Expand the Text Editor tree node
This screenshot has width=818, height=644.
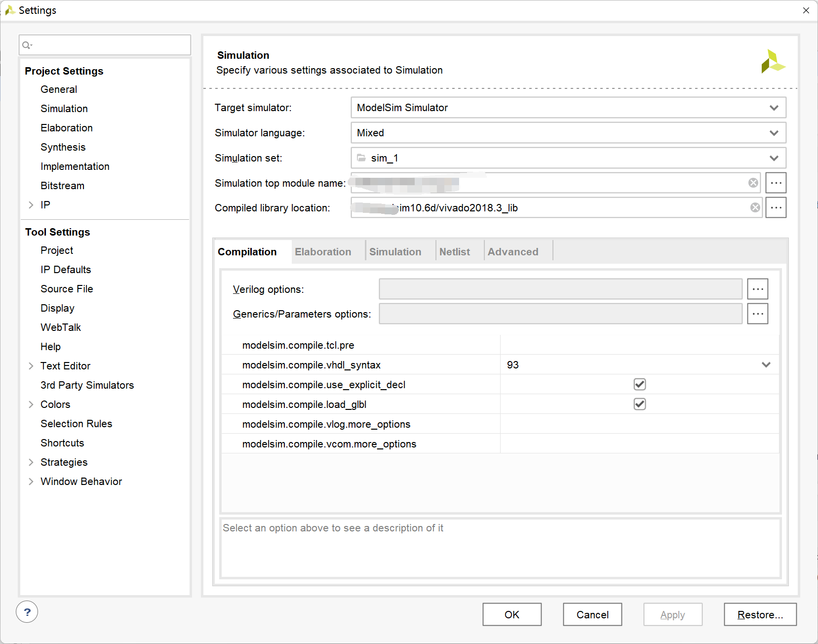pos(31,366)
